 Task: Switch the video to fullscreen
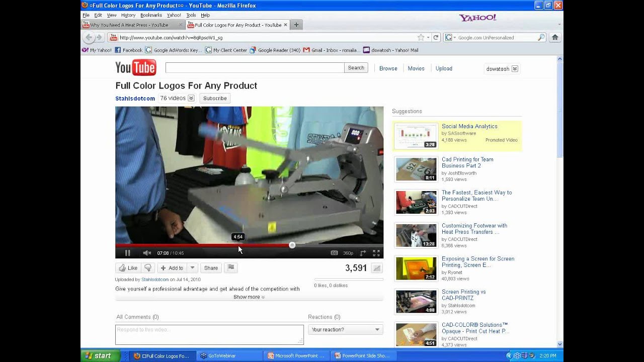pos(376,253)
